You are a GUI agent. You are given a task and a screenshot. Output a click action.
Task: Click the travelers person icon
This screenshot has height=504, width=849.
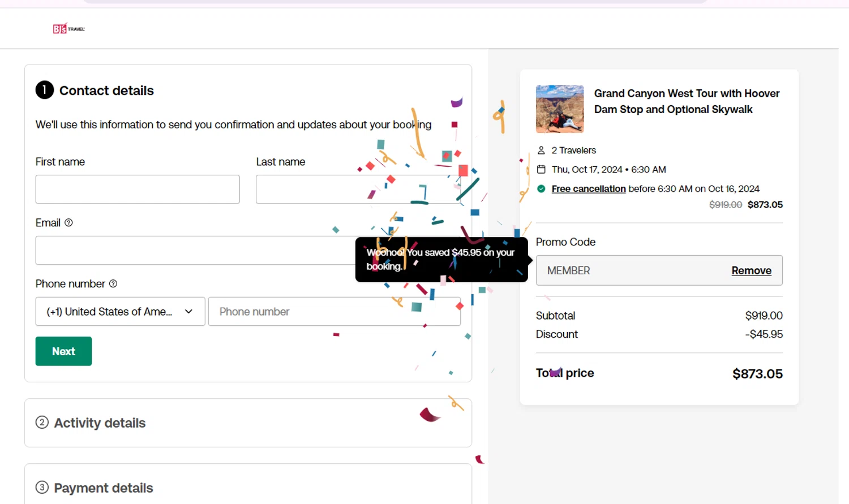[x=541, y=150]
